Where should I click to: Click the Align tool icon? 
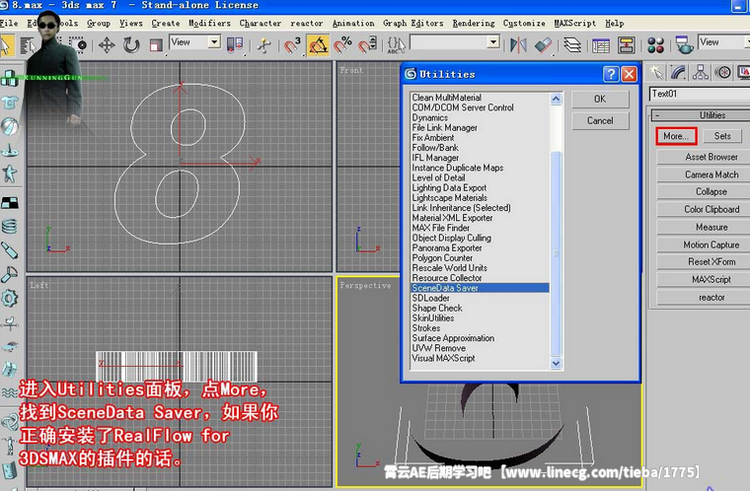point(543,45)
